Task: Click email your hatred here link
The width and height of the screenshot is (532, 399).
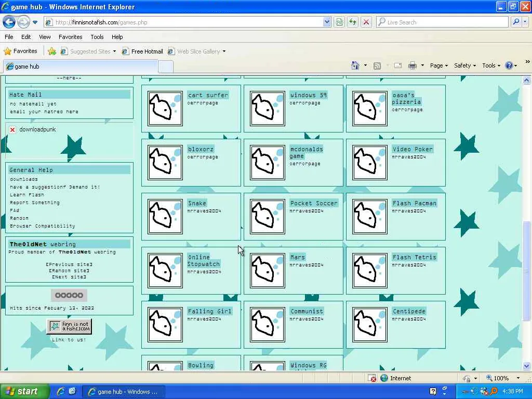Action: click(44, 112)
